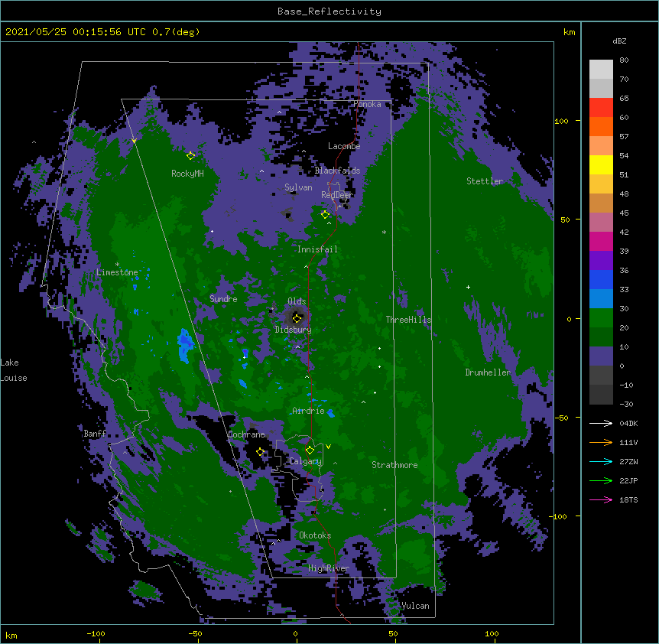Click the RockyMH label
This screenshot has height=644, width=659.
tap(187, 173)
